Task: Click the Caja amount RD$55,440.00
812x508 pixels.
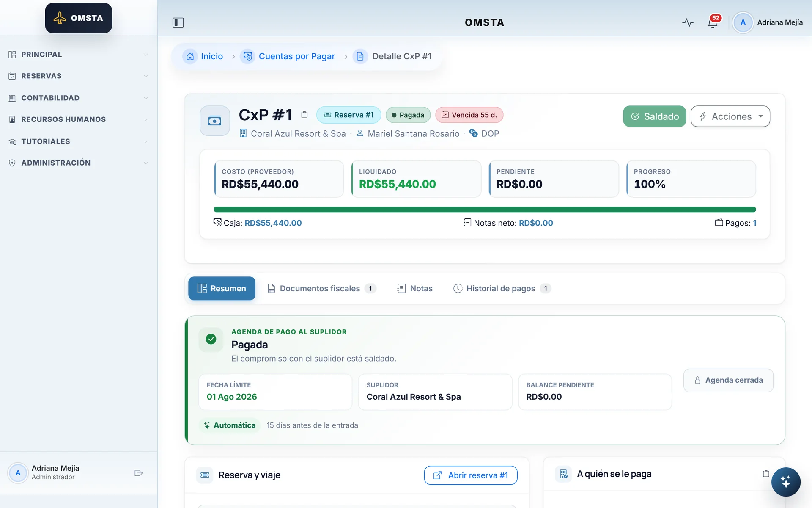Action: (x=273, y=223)
